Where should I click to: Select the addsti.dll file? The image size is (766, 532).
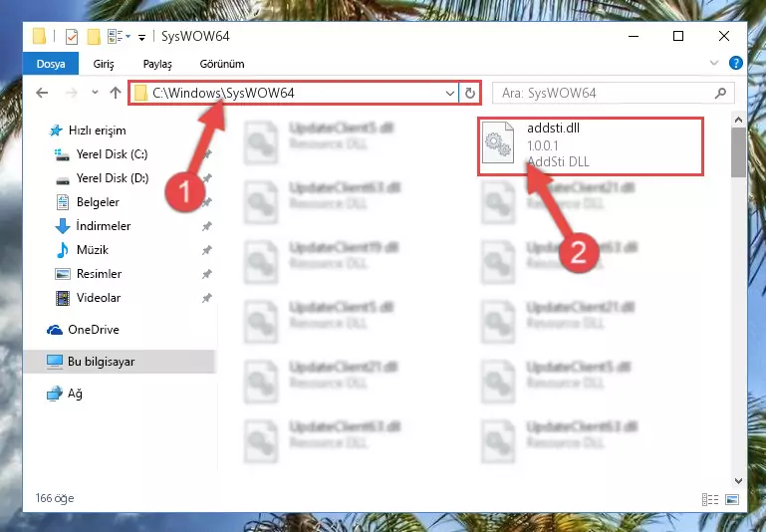point(591,145)
